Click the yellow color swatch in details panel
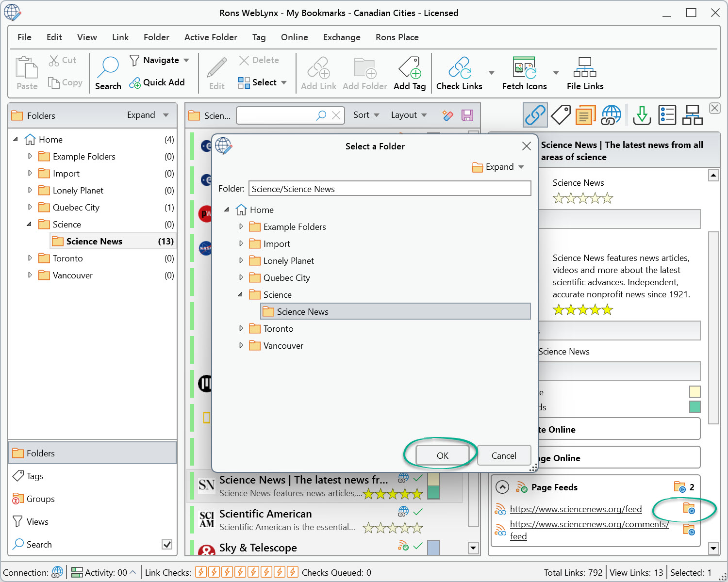728x582 pixels. [695, 391]
